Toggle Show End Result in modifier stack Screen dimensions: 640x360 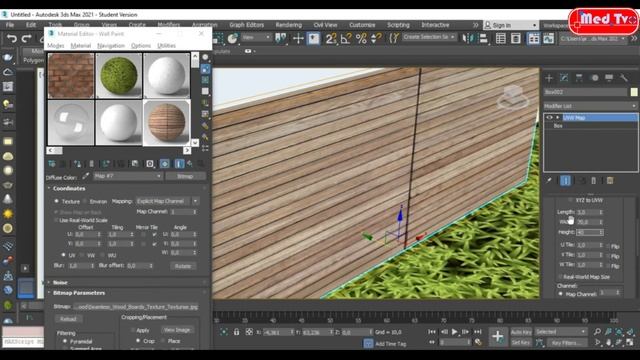(566, 180)
